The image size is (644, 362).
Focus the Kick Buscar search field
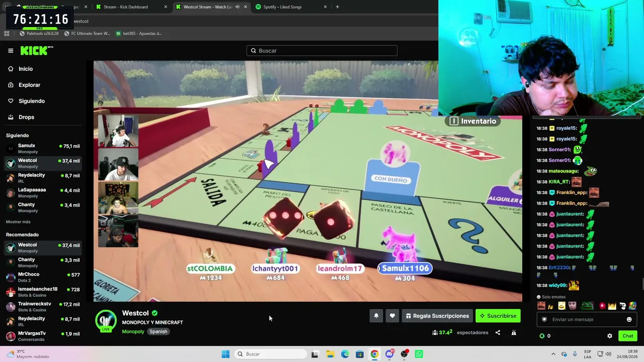tap(322, 51)
